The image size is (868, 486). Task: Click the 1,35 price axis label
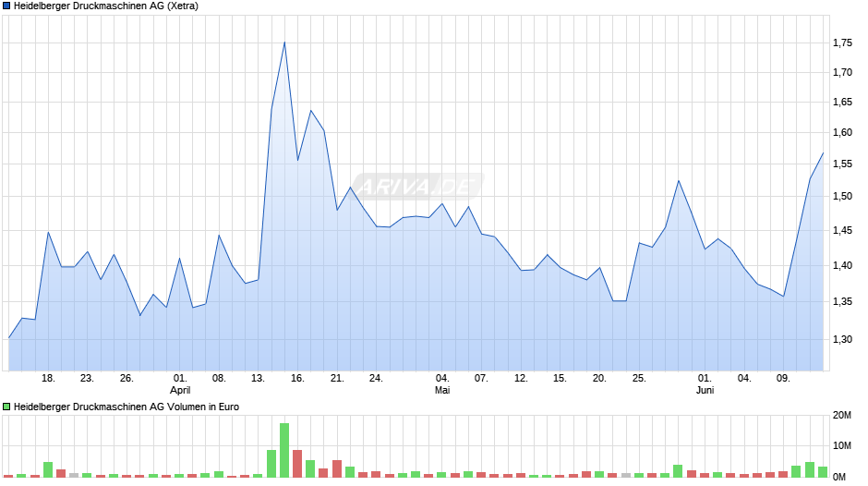pos(842,302)
